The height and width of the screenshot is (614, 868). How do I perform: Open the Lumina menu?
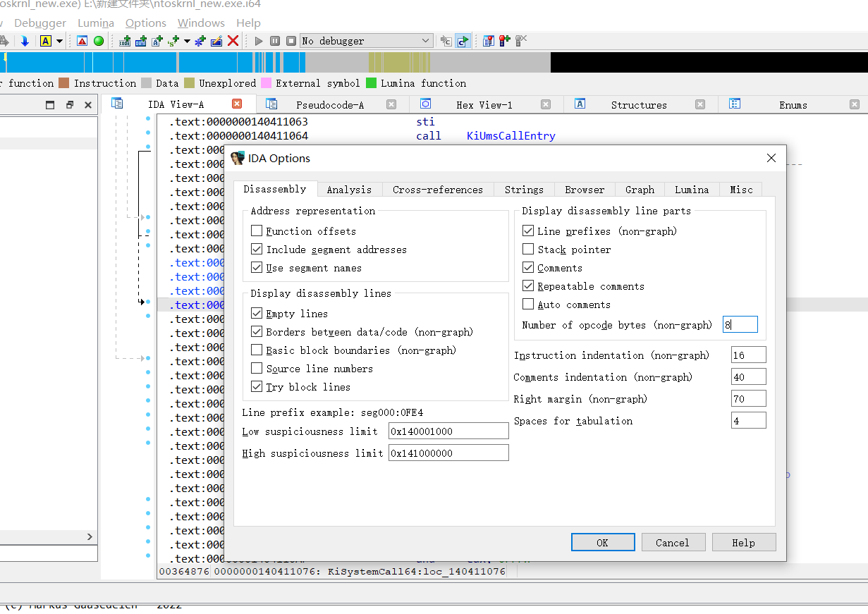(x=96, y=23)
